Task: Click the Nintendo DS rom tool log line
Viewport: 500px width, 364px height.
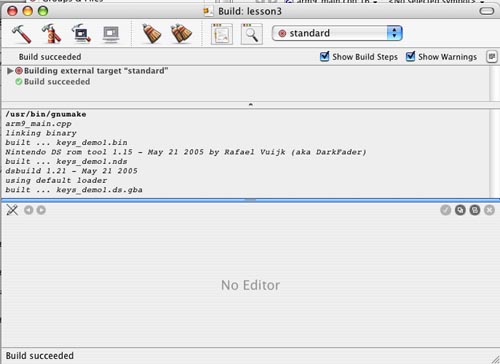Action: point(186,152)
